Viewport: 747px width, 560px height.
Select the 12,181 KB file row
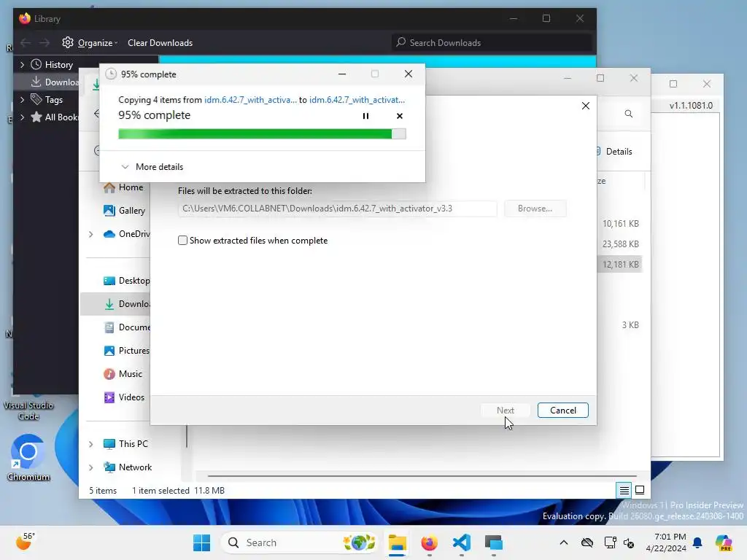(620, 264)
